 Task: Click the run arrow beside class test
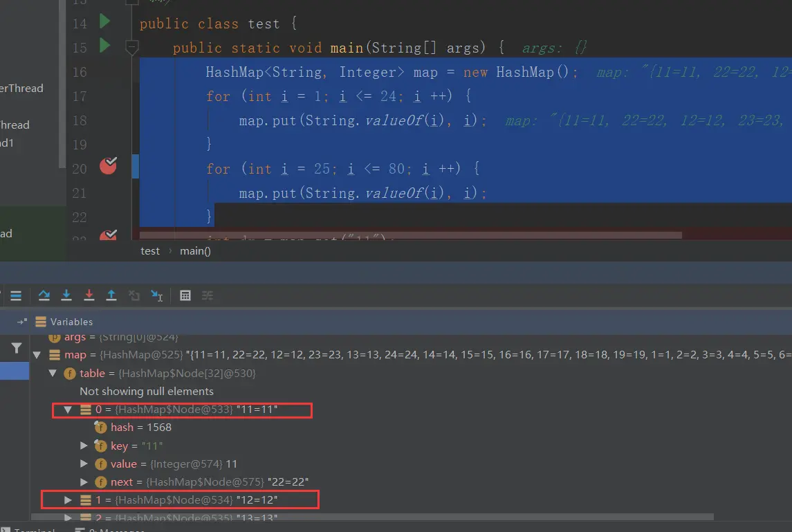pos(104,21)
